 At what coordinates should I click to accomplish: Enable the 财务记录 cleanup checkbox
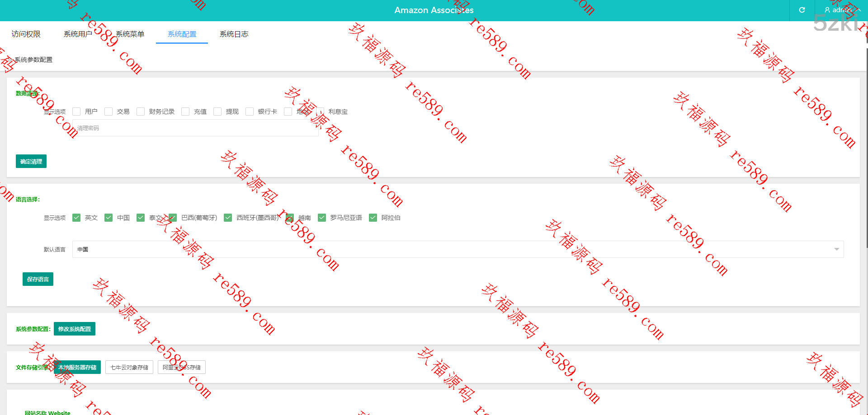click(141, 112)
